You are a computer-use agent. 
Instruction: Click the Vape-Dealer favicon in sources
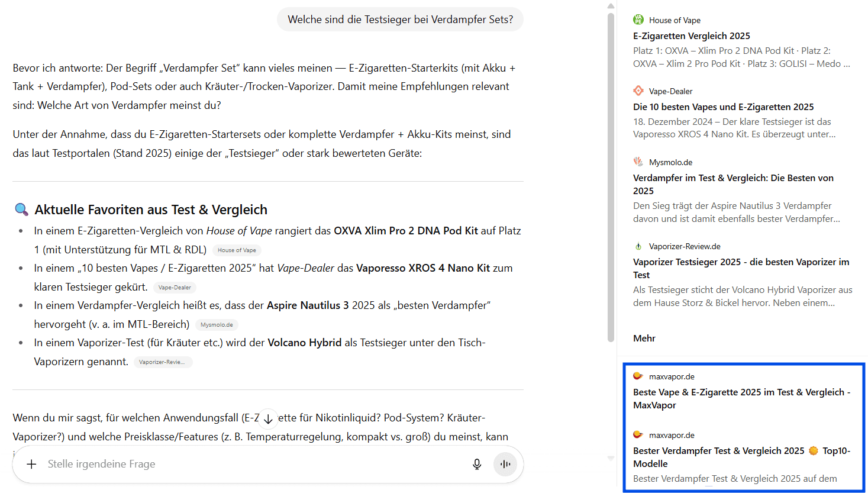pyautogui.click(x=638, y=91)
